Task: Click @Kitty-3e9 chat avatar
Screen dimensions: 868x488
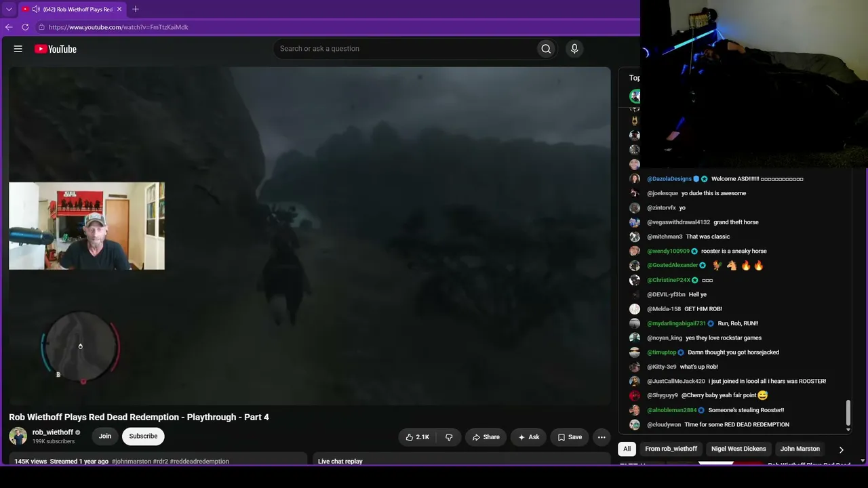Action: pyautogui.click(x=635, y=367)
